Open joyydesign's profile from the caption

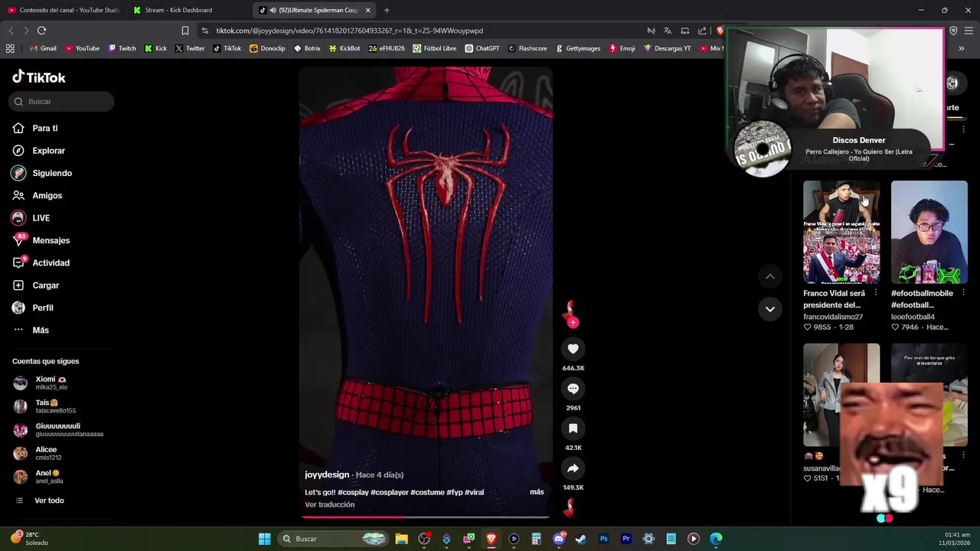[x=327, y=474]
